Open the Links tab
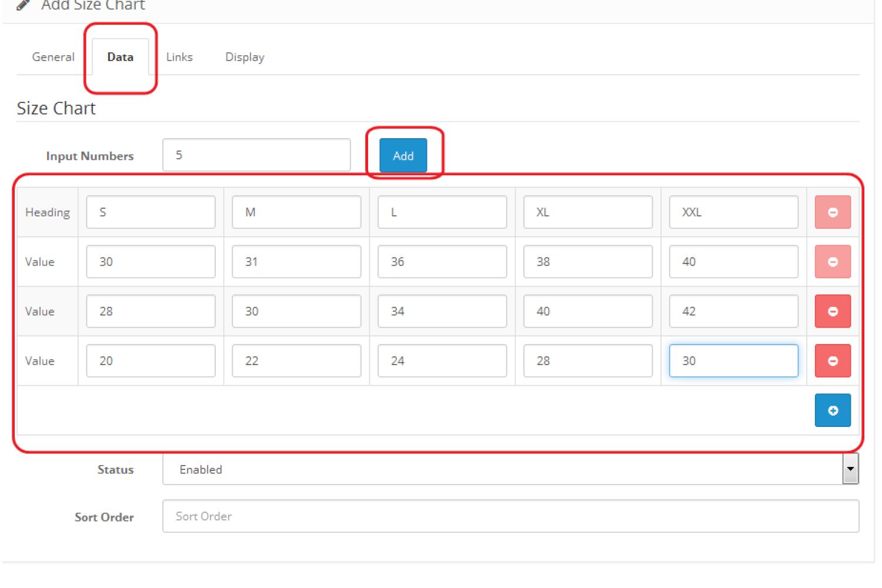The image size is (882, 588). (179, 56)
